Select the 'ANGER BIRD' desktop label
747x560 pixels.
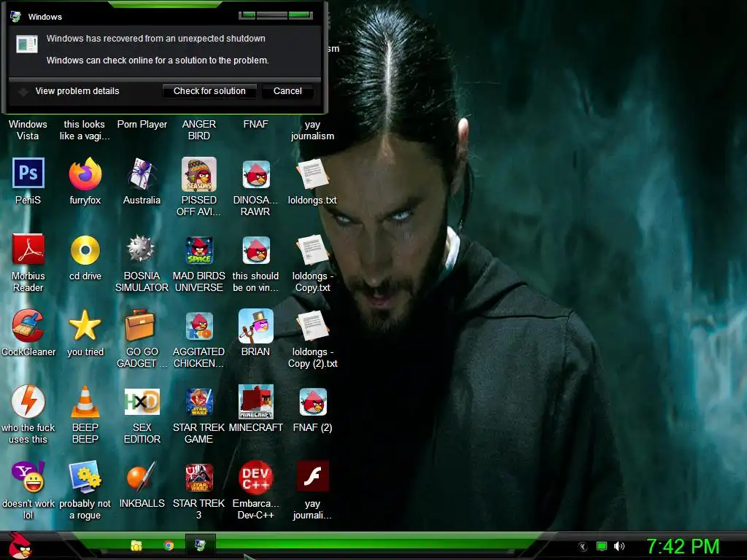(x=199, y=130)
